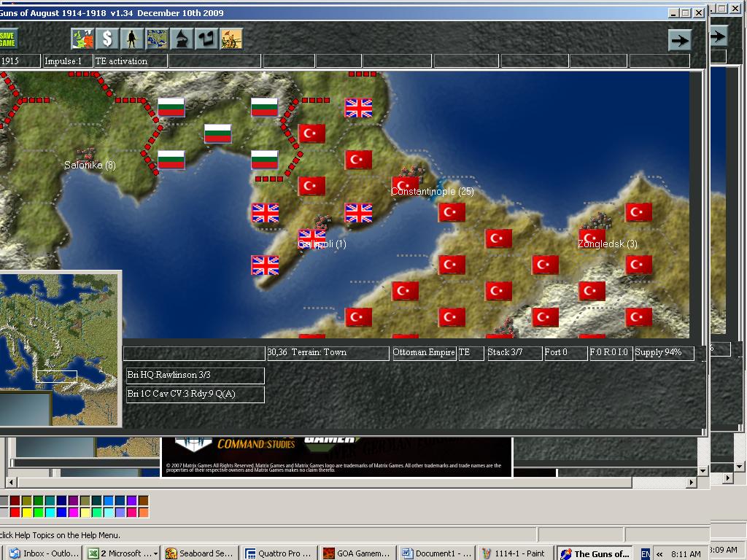Open the soldier silhouette icon
The width and height of the screenshot is (747, 560).
(132, 39)
